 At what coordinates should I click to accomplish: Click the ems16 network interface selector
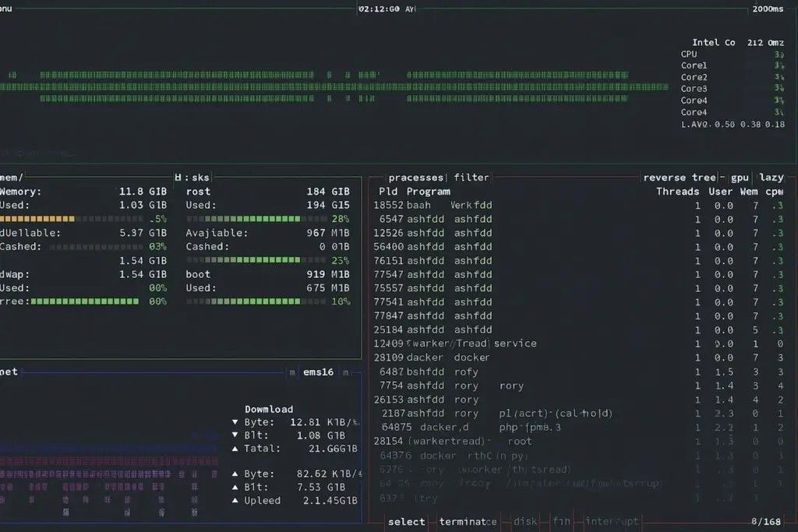click(x=318, y=372)
